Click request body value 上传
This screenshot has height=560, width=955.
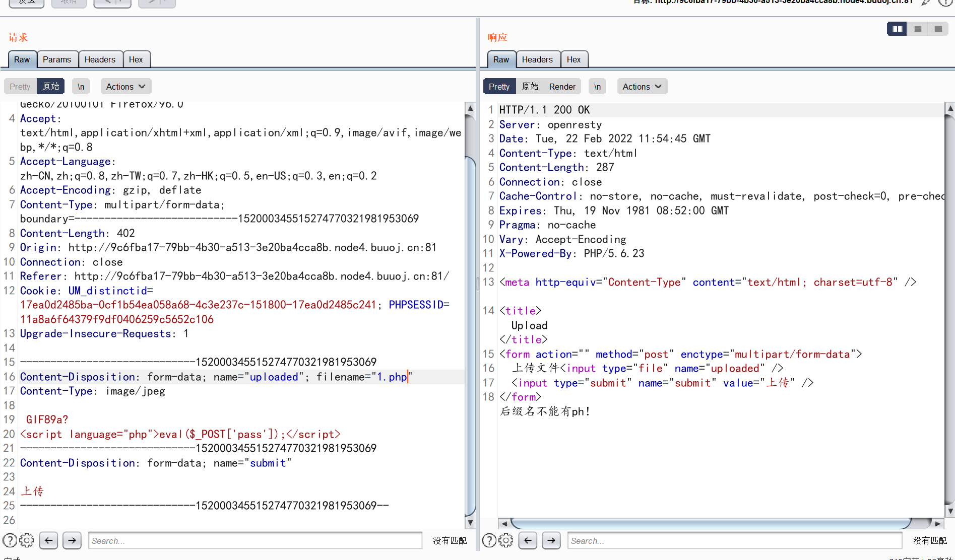(32, 491)
